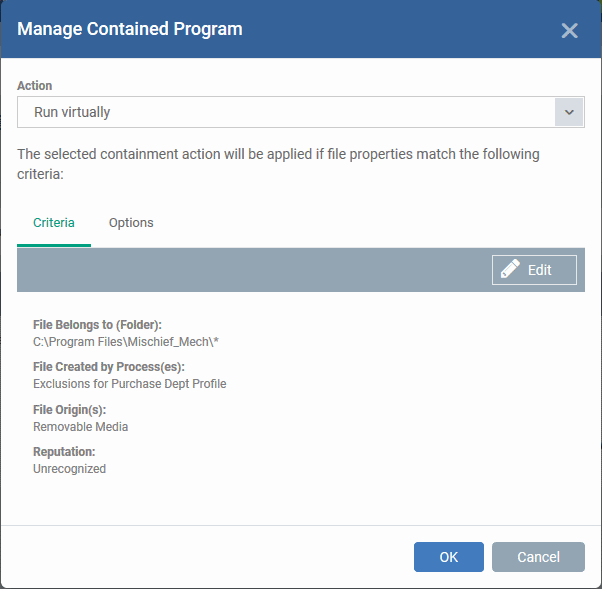Close the Manage Contained Program dialog
The width and height of the screenshot is (602, 589).
(x=569, y=31)
